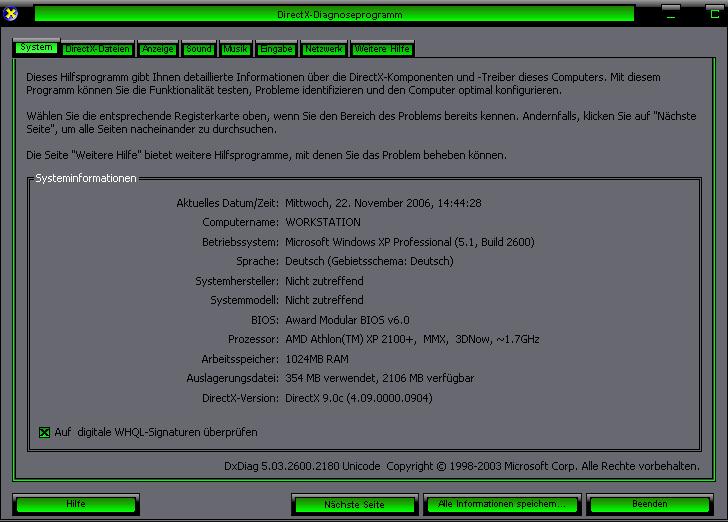Open the DirectX-Dateien tab

click(98, 49)
